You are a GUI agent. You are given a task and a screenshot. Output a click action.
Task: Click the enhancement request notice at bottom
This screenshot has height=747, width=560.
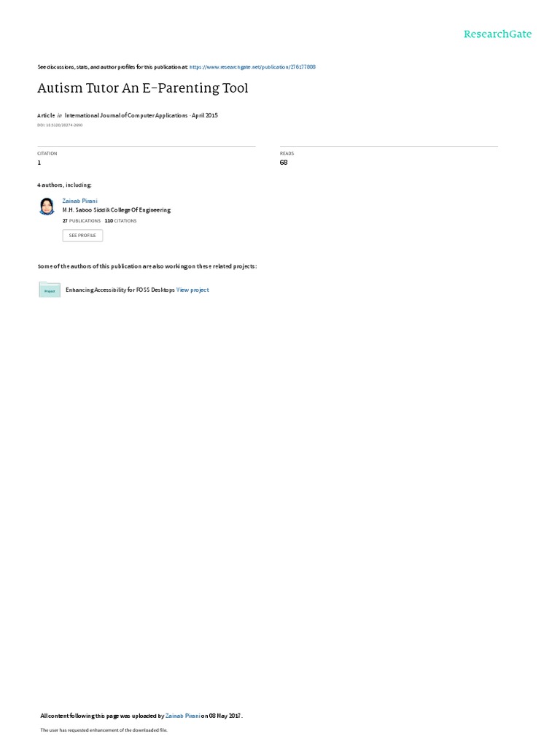pyautogui.click(x=104, y=729)
